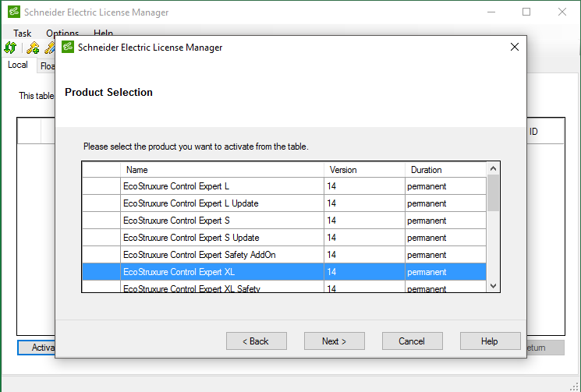The image size is (581, 392).
Task: Click row header of Control Expert S
Action: point(101,221)
